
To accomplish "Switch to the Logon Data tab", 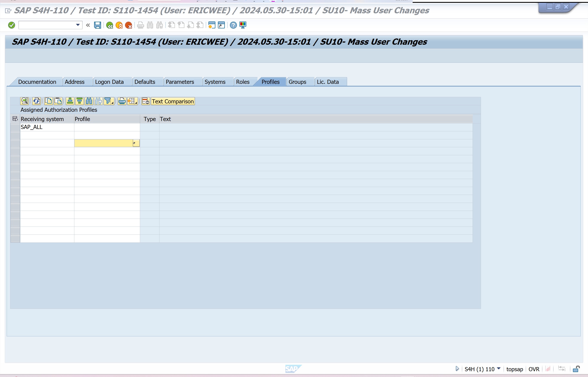I will pyautogui.click(x=109, y=82).
